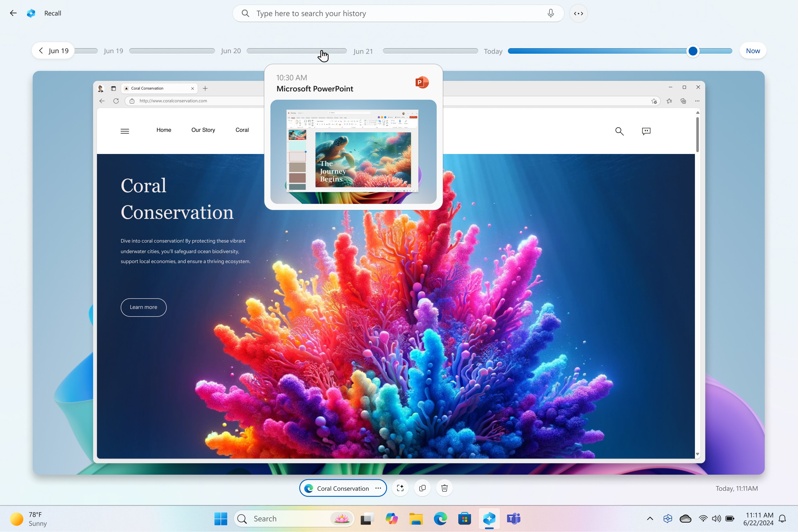This screenshot has height=532, width=798.
Task: Click the developer code view icon
Action: coord(579,13)
